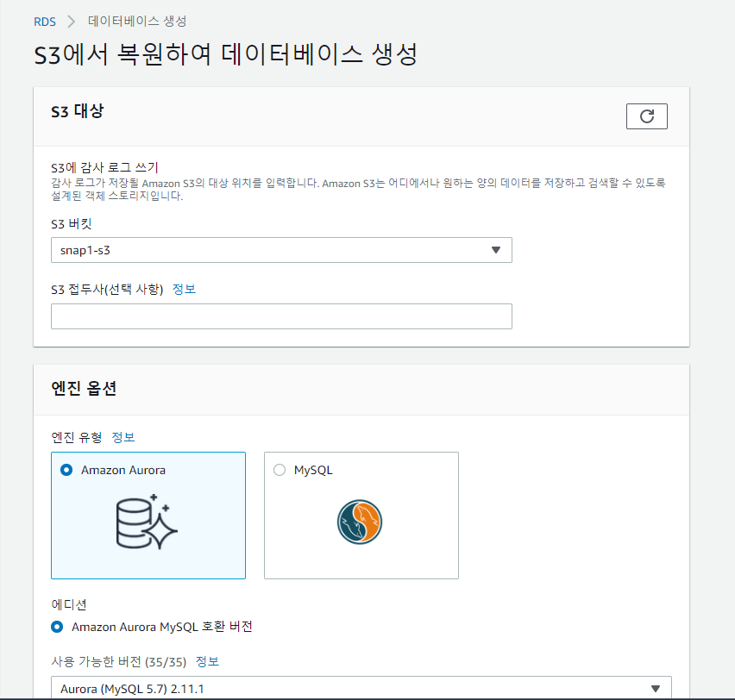Click the 사용 가능한 버전 (35/35) label
Screen dimensions: 735x700
tap(118, 661)
